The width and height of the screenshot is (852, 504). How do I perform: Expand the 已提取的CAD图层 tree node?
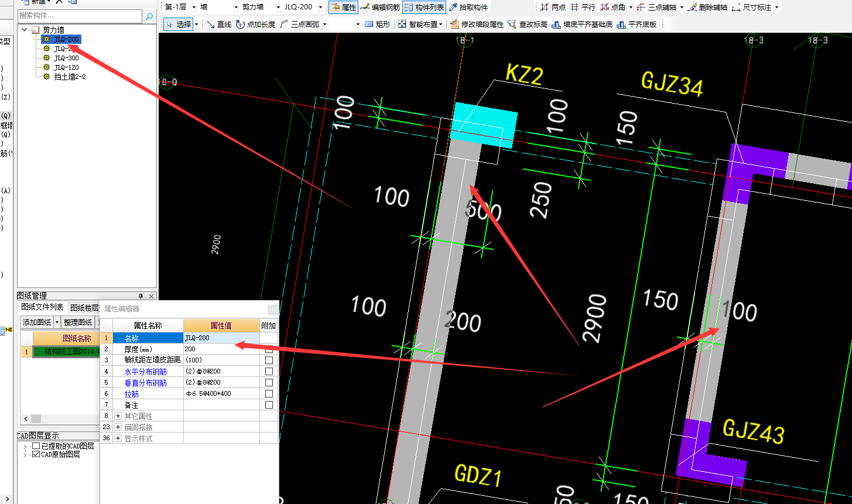pos(25,446)
